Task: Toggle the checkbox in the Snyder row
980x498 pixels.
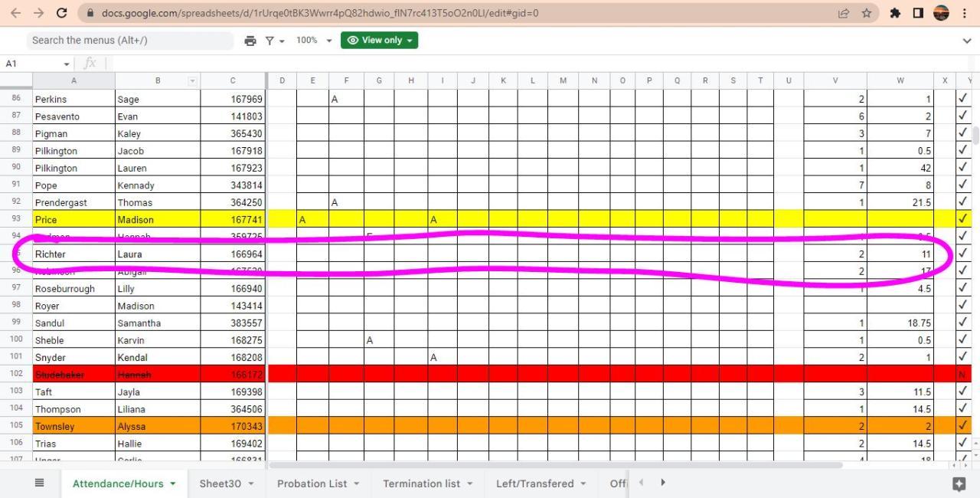Action: (x=963, y=357)
